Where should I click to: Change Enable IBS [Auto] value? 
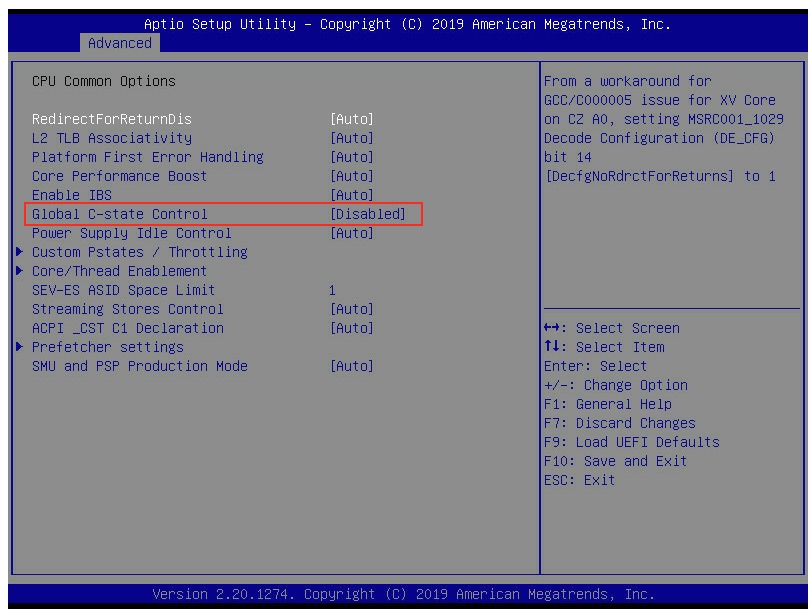(x=352, y=195)
